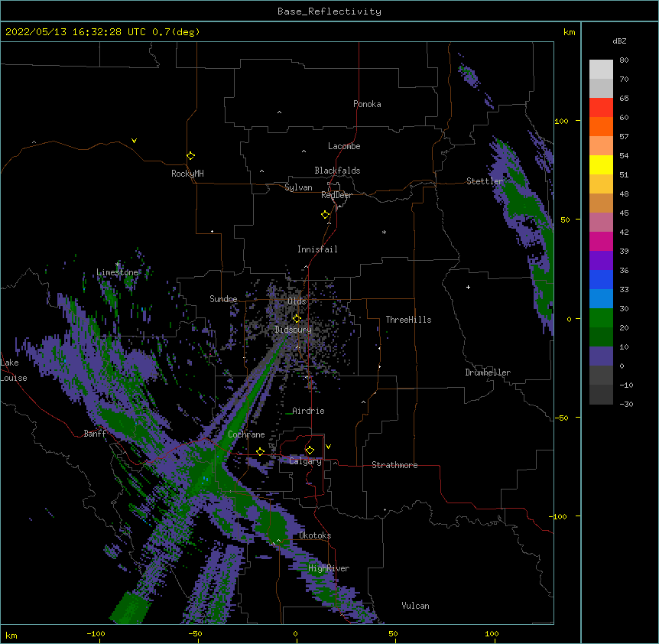Select the blue 33-36 dBZ legend swatch
The image size is (659, 644).
601,279
